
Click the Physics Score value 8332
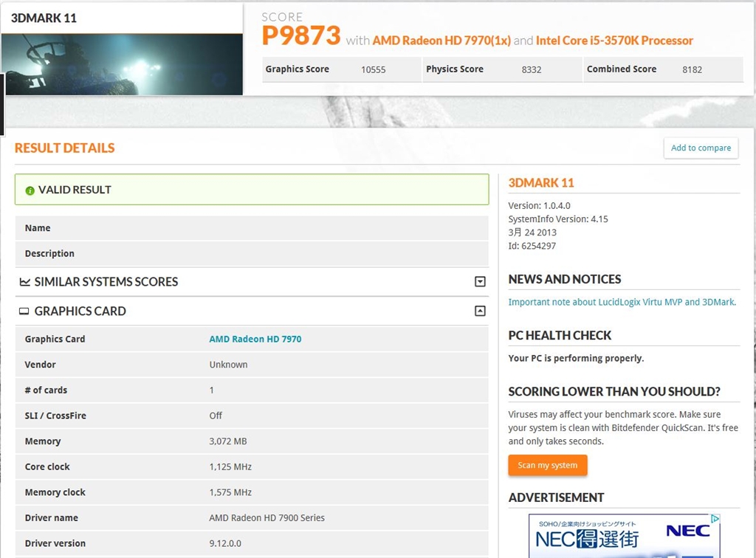(x=532, y=70)
